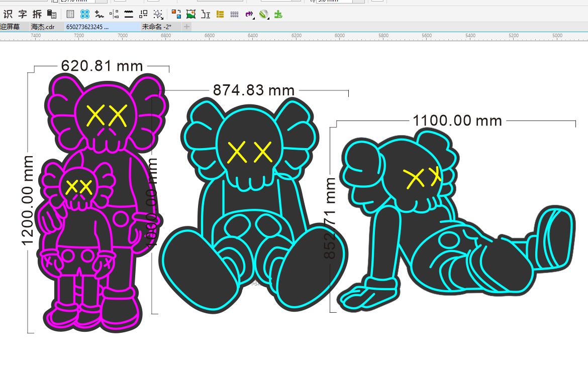Click the green-framed picture toolbar icon
Image resolution: width=588 pixels, height=383 pixels.
pyautogui.click(x=191, y=14)
